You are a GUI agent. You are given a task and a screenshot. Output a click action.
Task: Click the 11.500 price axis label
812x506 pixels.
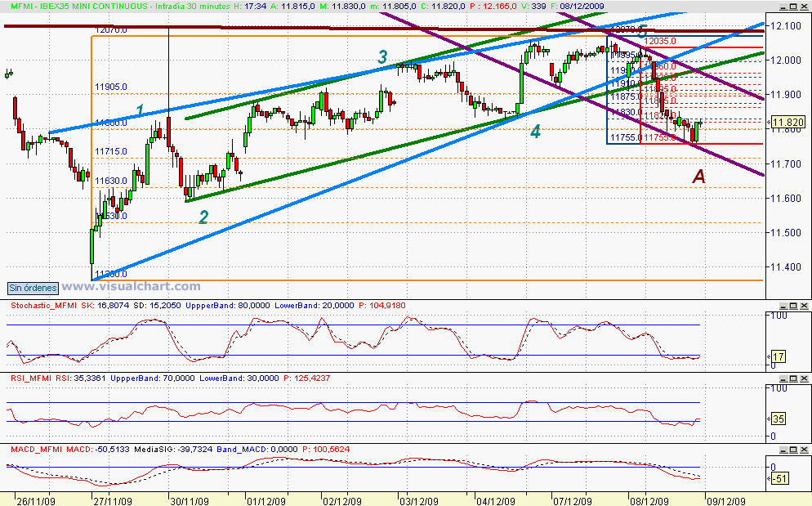coord(786,233)
